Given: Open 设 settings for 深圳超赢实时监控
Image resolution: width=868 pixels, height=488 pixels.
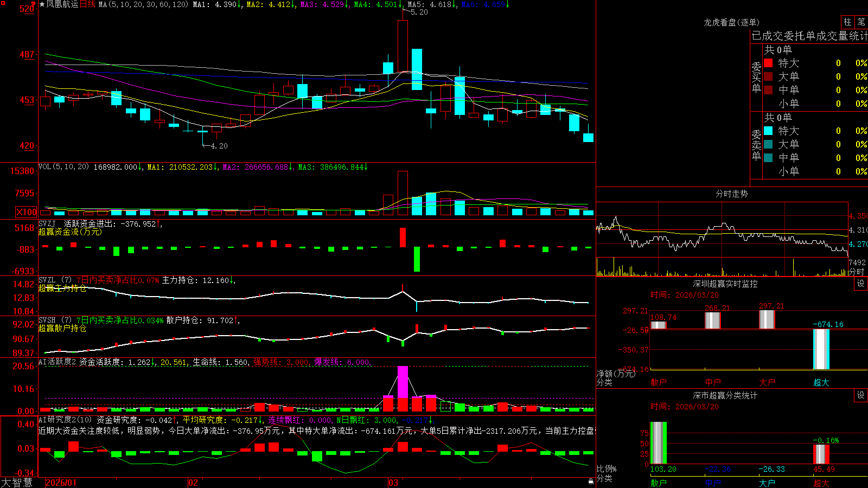Looking at the screenshot, I should [x=861, y=284].
